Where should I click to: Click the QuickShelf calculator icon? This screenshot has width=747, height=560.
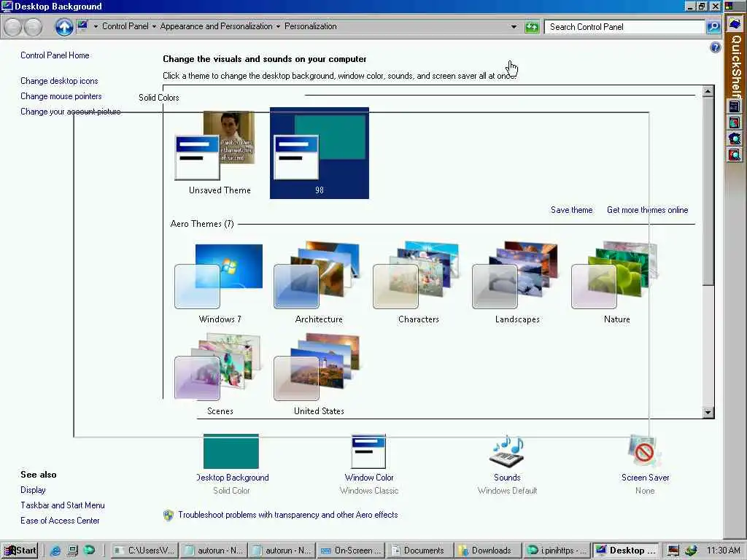point(734,106)
